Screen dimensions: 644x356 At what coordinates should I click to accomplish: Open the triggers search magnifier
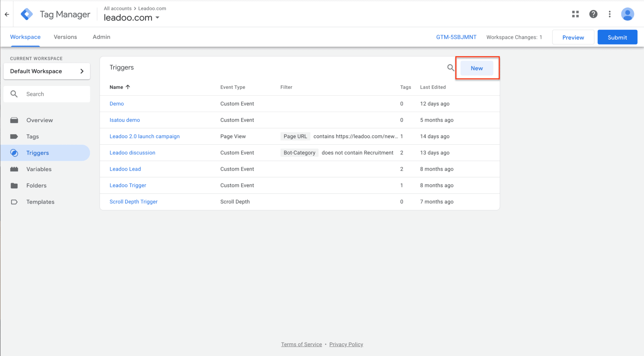[x=450, y=68]
